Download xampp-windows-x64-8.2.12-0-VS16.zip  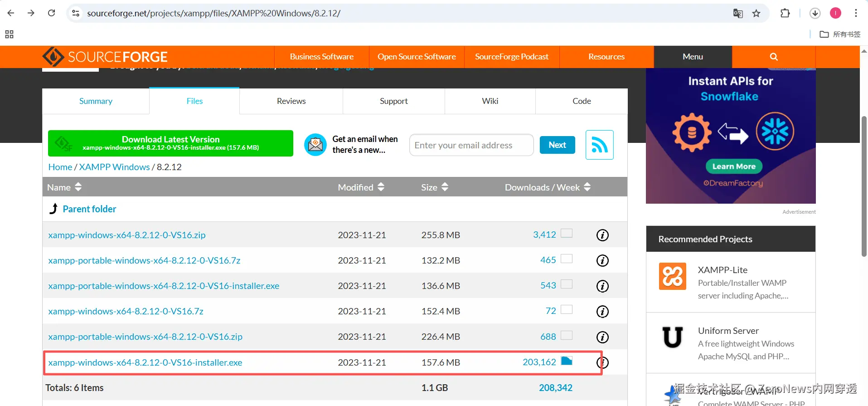coord(127,235)
